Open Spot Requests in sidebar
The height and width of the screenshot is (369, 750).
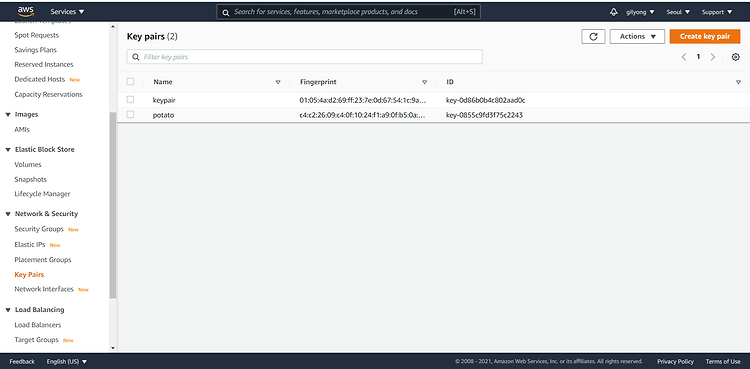[x=37, y=35]
